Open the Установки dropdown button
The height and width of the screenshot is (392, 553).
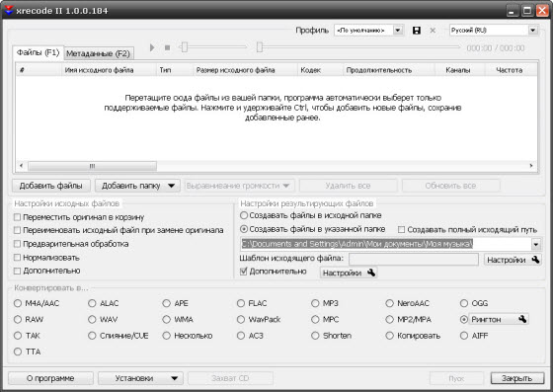(x=140, y=378)
